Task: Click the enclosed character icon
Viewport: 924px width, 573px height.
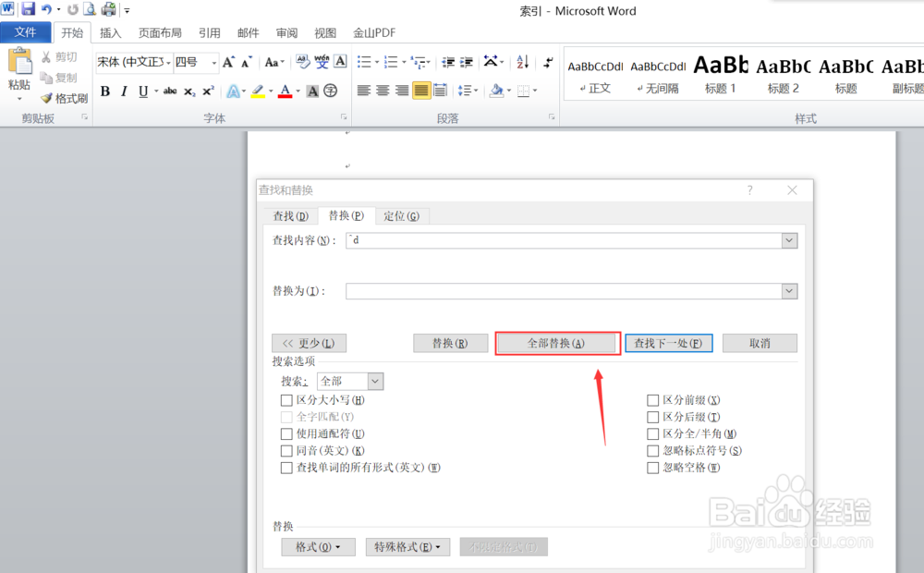Action: 331,91
